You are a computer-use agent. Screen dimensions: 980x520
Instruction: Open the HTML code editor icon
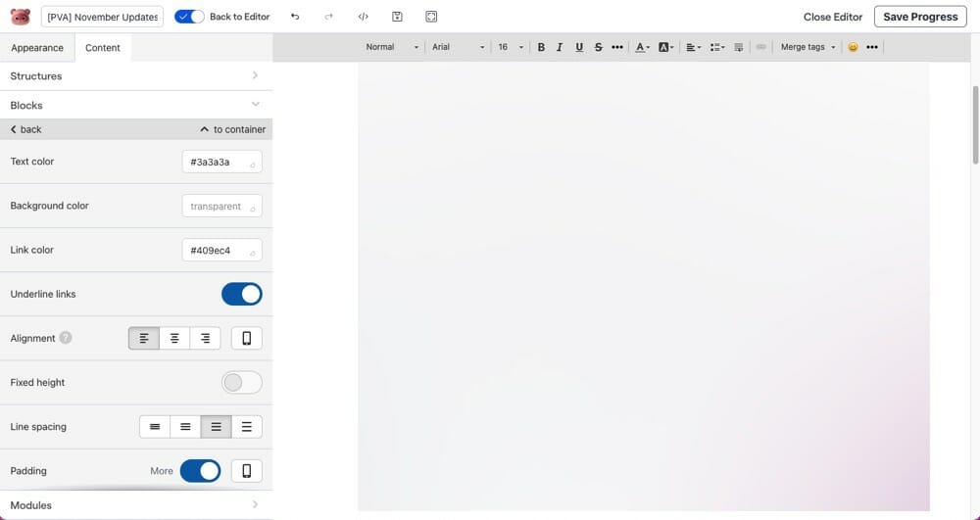363,17
